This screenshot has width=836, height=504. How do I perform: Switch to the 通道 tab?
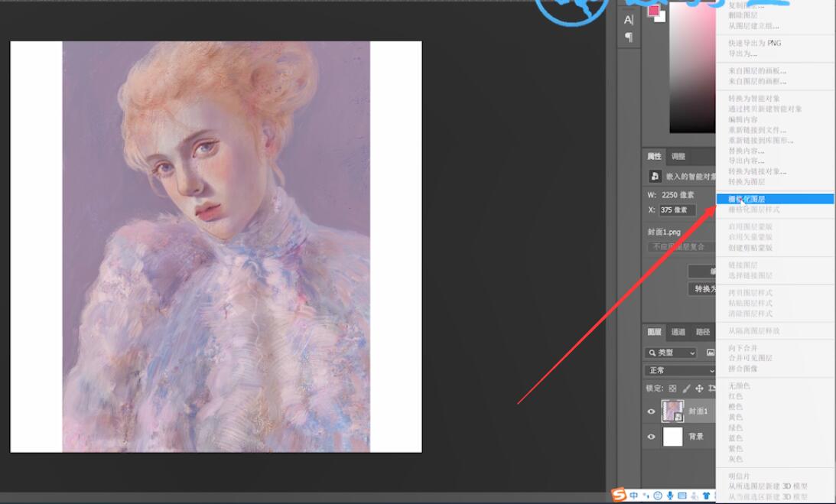pyautogui.click(x=678, y=332)
